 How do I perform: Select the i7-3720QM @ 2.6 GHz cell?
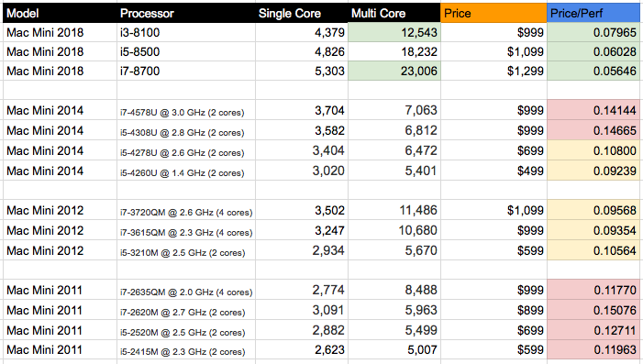(186, 210)
